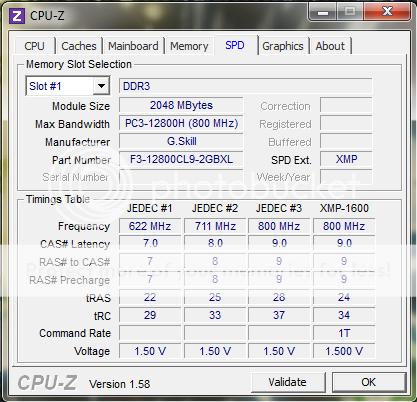417x402 pixels.
Task: Click the CAS# Latency 7.0 cell
Action: coord(150,243)
